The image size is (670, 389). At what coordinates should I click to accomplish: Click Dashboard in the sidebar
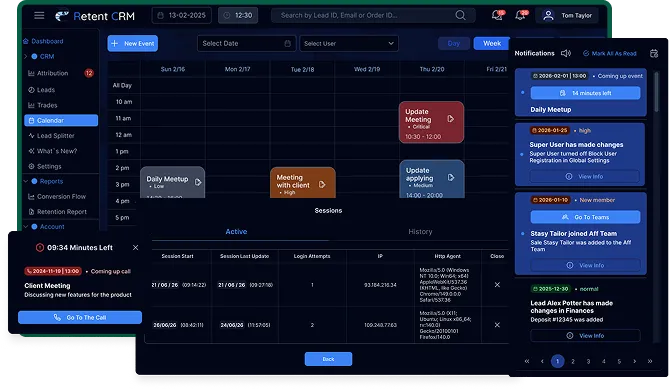(47, 41)
